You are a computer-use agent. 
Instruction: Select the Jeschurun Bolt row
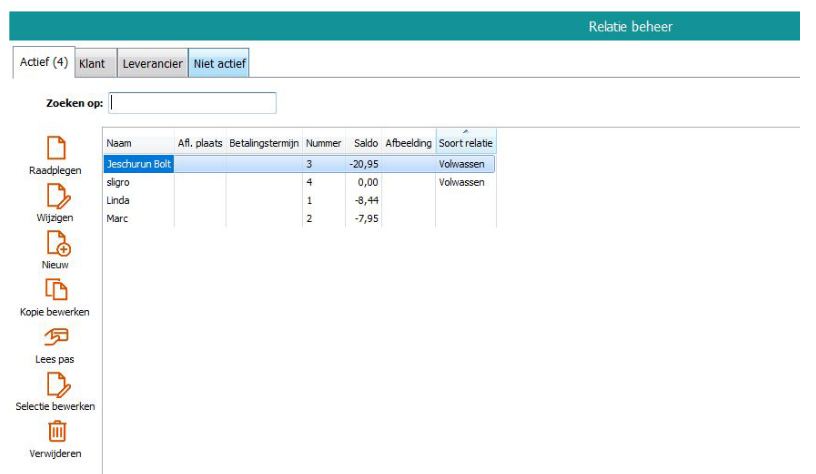(139, 164)
